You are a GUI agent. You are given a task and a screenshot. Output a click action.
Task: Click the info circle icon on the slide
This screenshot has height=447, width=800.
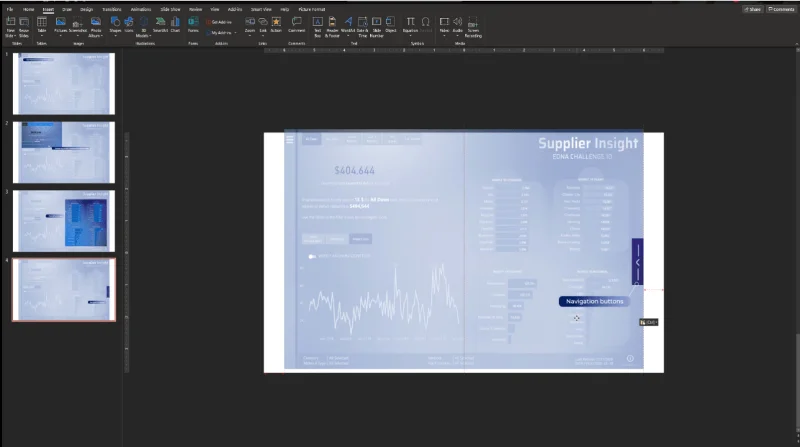[x=630, y=358]
